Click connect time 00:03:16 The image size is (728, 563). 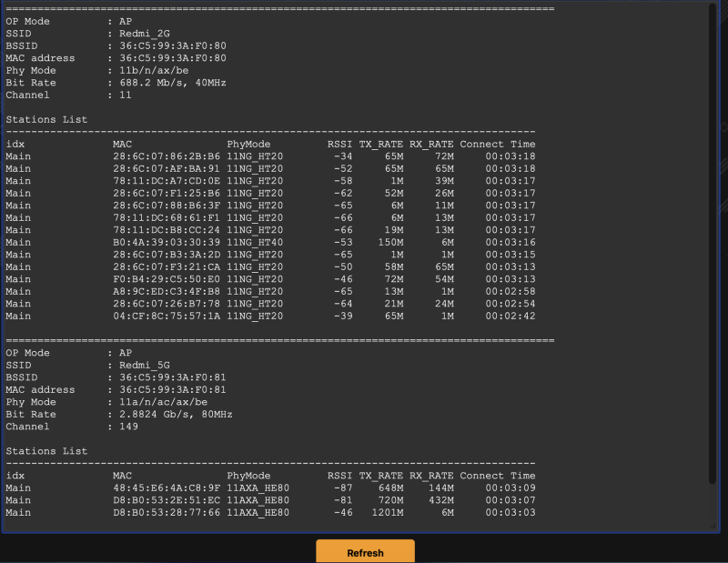tap(511, 242)
